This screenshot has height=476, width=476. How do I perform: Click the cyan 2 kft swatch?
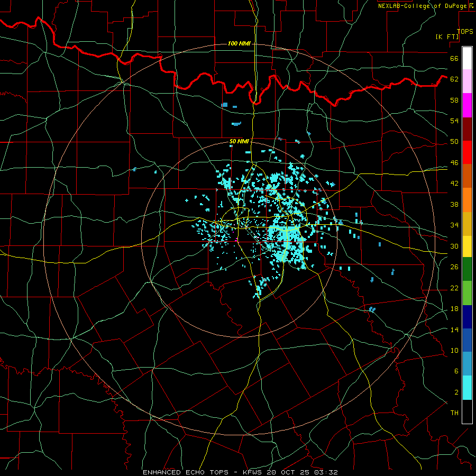point(467,388)
